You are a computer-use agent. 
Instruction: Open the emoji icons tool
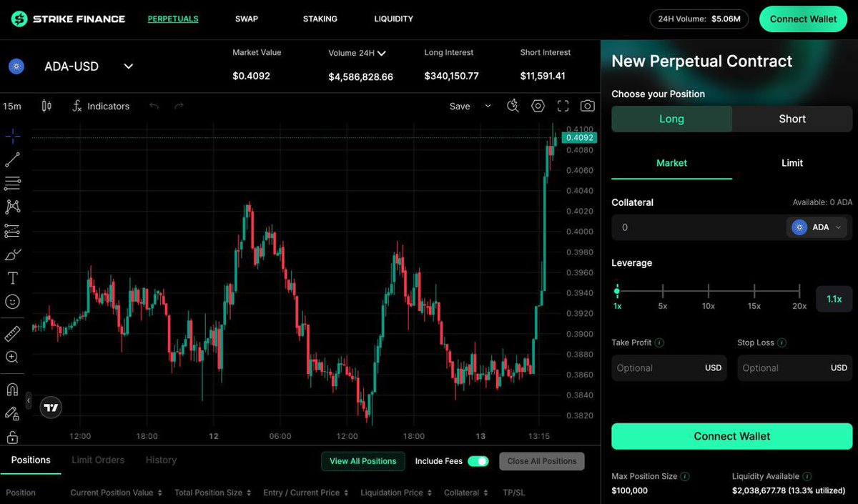tap(13, 302)
